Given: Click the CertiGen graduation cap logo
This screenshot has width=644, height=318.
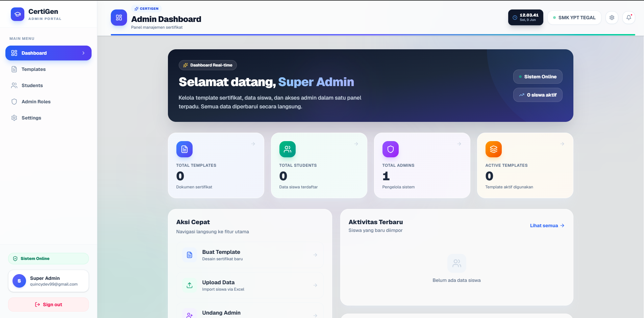Looking at the screenshot, I should point(18,14).
